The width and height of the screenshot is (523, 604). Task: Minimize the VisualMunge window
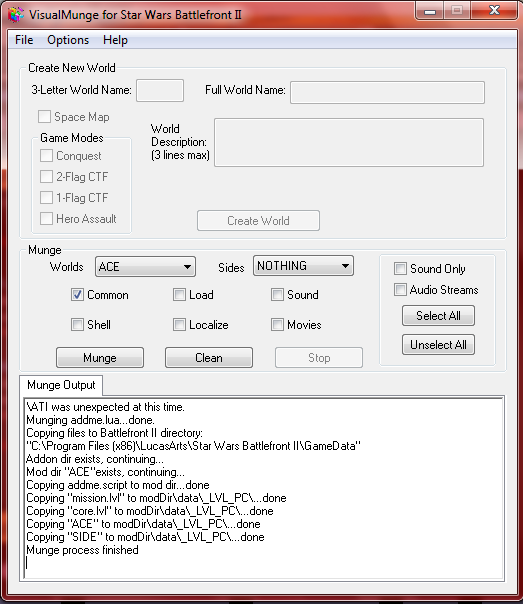click(x=430, y=11)
